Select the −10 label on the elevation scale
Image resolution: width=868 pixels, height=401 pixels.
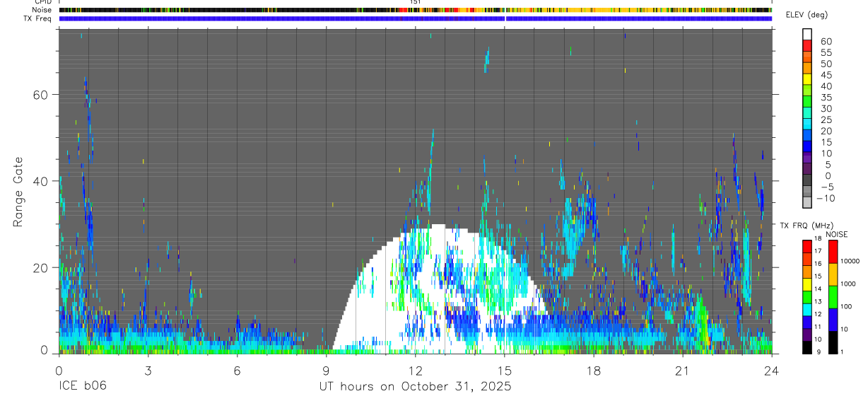[x=826, y=198]
